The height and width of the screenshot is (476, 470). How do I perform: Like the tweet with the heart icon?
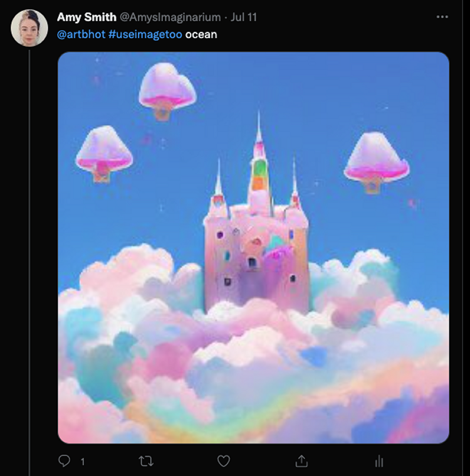pos(224,461)
